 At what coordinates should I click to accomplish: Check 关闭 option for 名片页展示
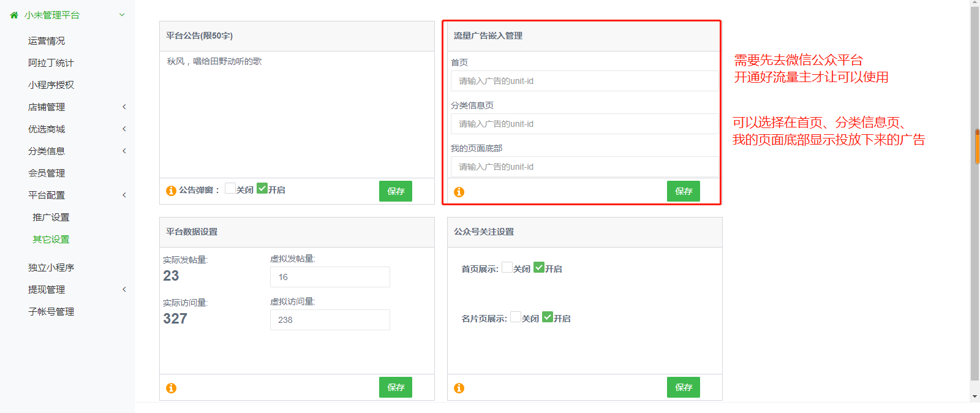(516, 317)
